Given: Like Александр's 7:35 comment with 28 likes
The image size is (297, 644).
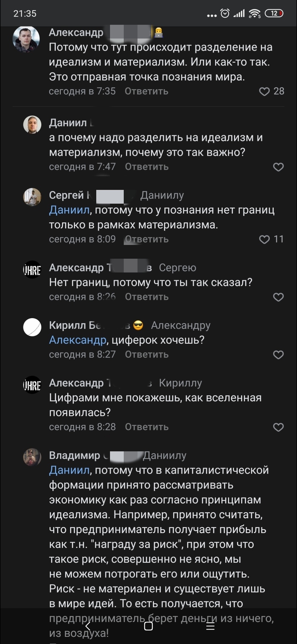Looking at the screenshot, I should [x=264, y=91].
